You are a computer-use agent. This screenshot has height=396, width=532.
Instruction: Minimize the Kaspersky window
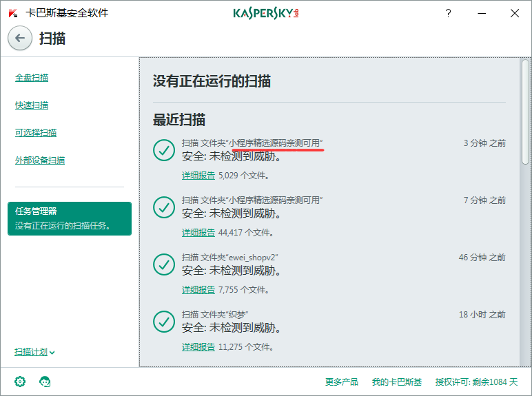tap(482, 13)
